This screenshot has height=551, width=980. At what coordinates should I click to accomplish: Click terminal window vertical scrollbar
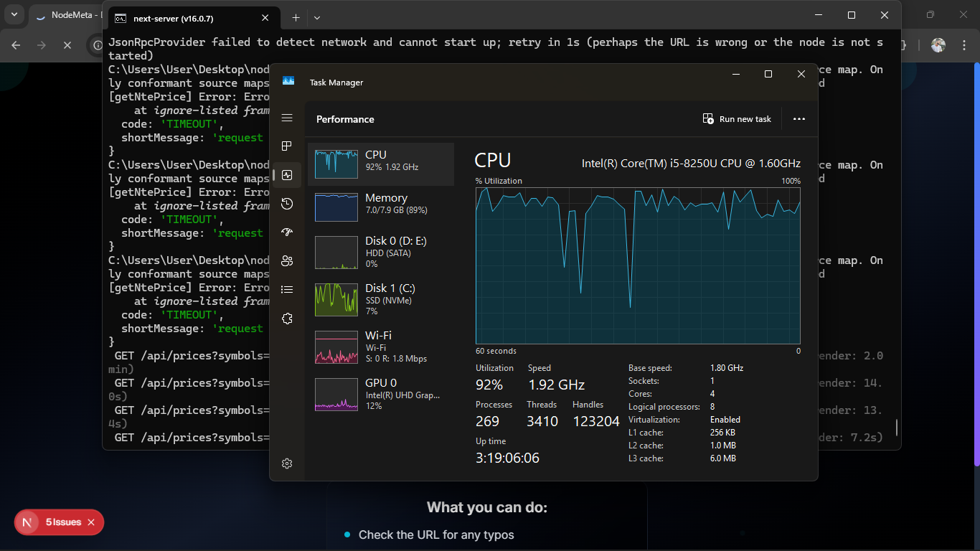(x=896, y=428)
